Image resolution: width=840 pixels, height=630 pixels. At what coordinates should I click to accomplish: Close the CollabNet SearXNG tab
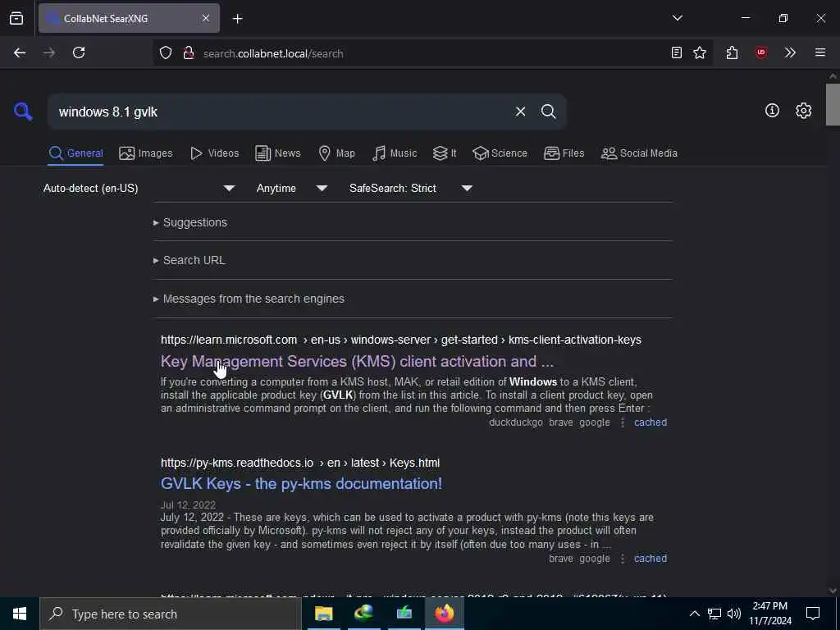pos(206,18)
